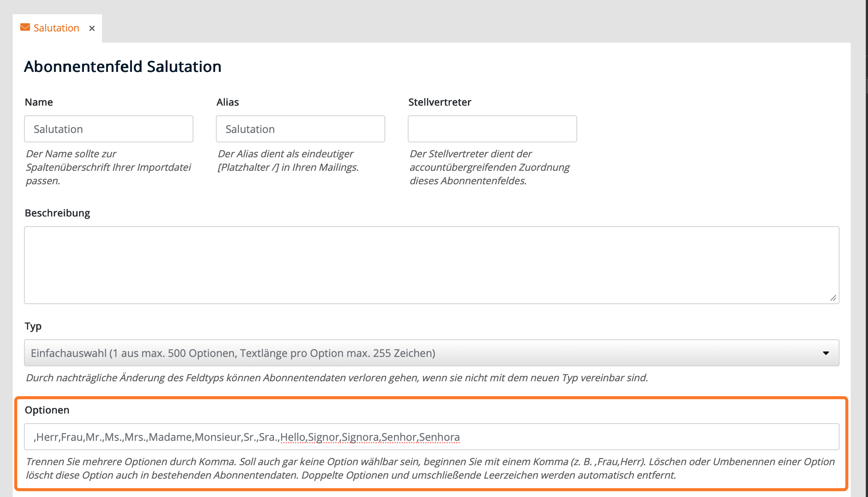868x497 pixels.
Task: Click the Alias field label
Action: [x=227, y=102]
